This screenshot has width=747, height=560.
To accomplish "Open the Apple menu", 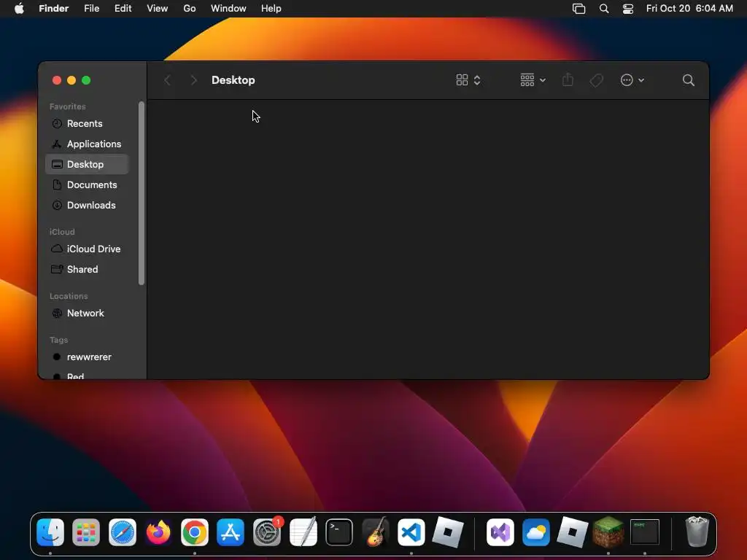I will [x=19, y=9].
